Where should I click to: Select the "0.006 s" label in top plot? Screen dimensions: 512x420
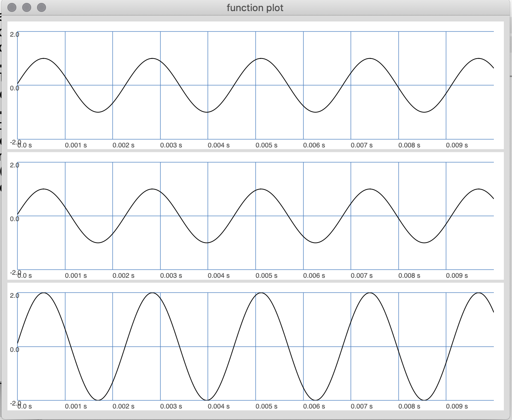coord(314,145)
